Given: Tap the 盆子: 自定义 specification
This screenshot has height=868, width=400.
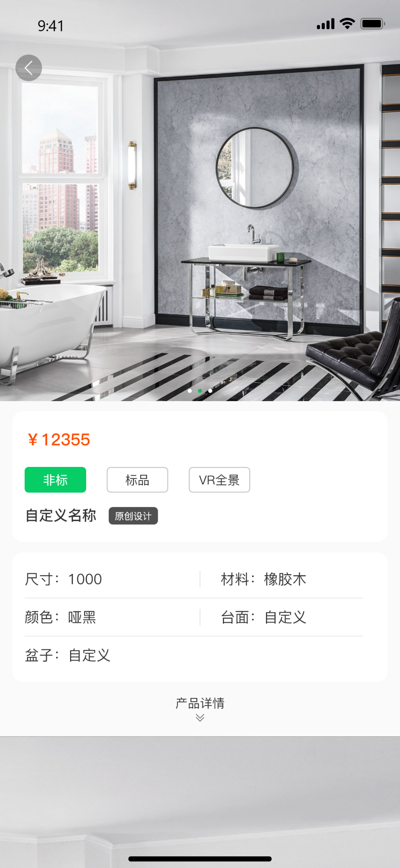Looking at the screenshot, I should tap(68, 655).
